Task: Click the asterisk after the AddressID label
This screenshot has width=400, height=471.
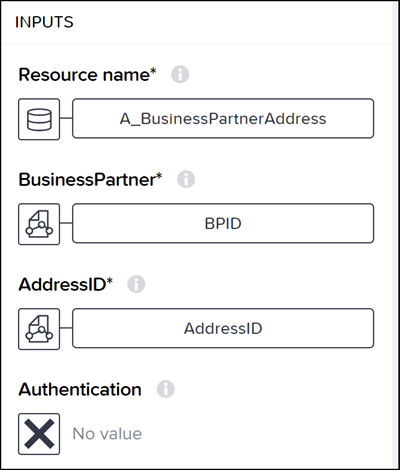Action: point(110,281)
